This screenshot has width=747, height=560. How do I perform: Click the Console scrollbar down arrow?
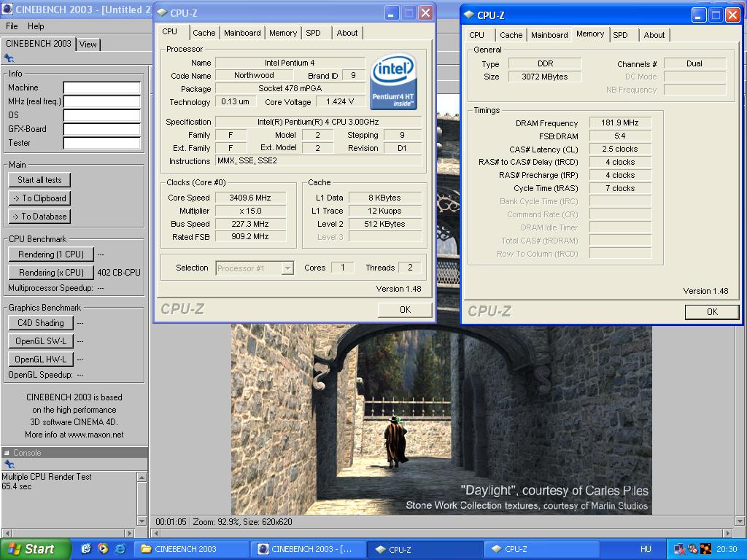142,521
